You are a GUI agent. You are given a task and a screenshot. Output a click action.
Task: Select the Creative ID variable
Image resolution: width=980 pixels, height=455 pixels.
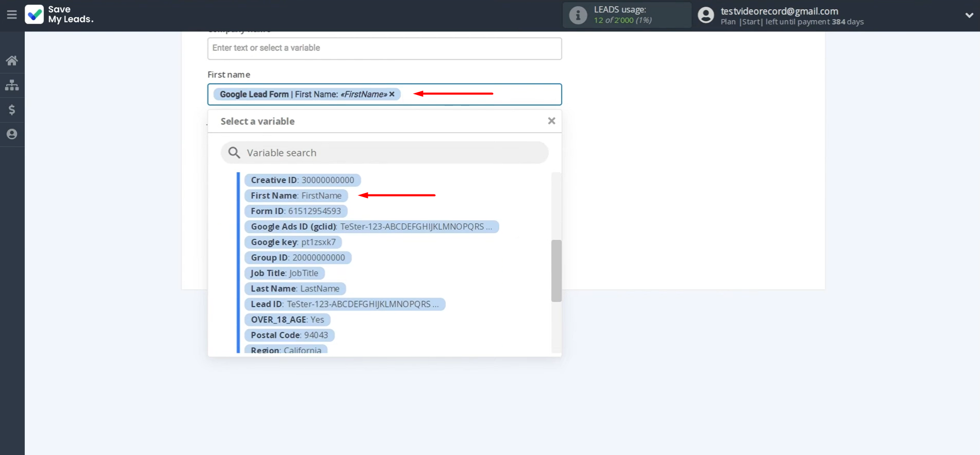[x=302, y=180]
